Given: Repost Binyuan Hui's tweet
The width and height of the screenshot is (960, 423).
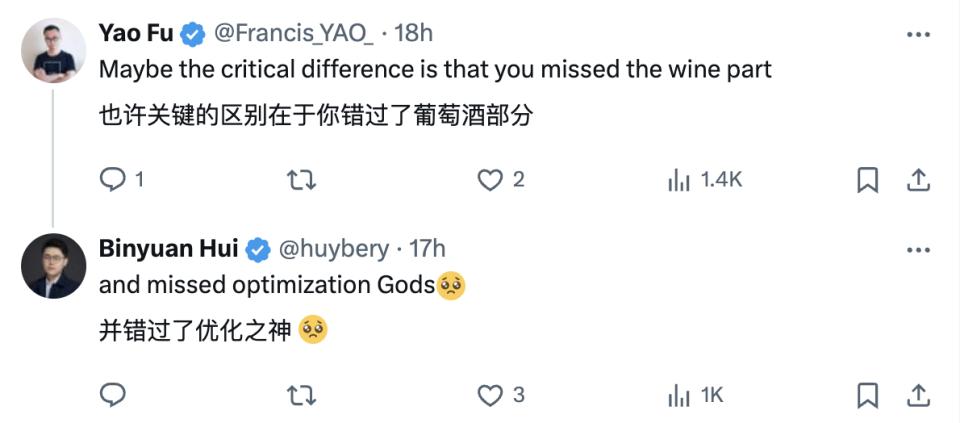Looking at the screenshot, I should pyautogui.click(x=301, y=395).
